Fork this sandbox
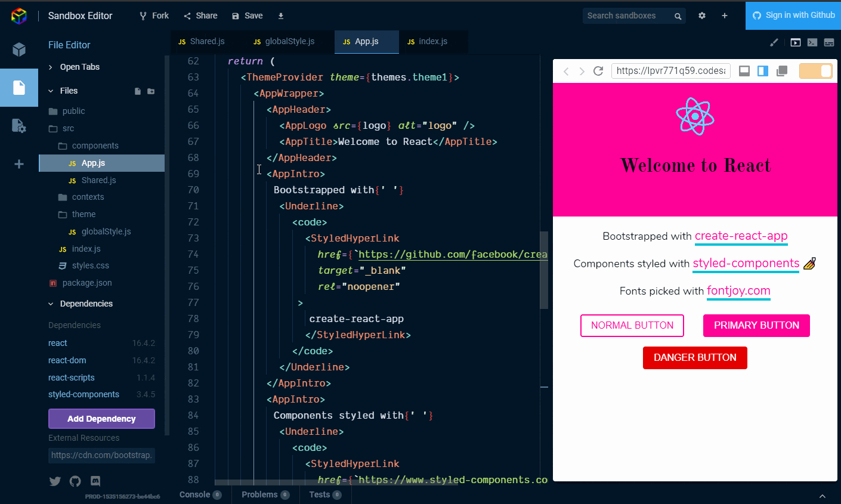 (154, 16)
